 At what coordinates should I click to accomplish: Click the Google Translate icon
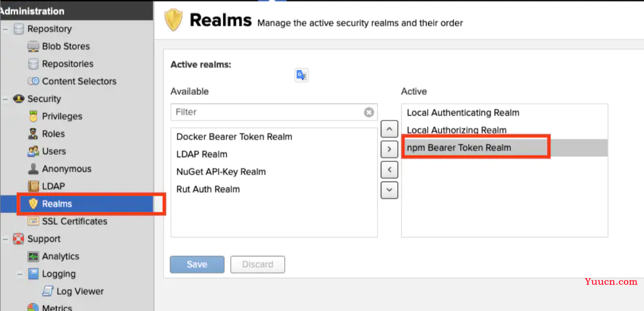pos(302,75)
